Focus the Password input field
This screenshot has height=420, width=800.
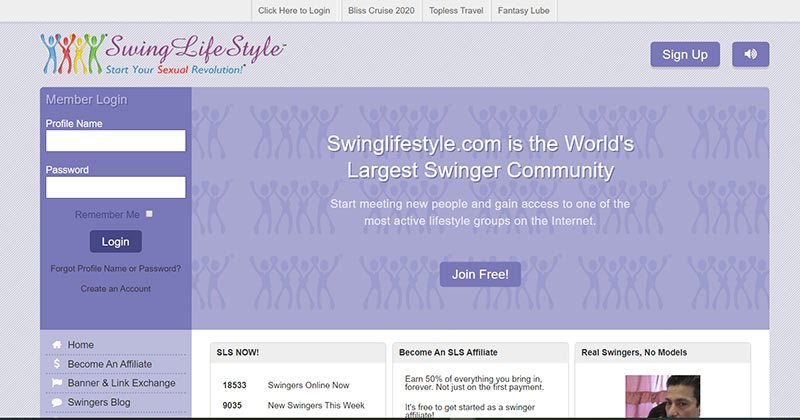[x=116, y=187]
